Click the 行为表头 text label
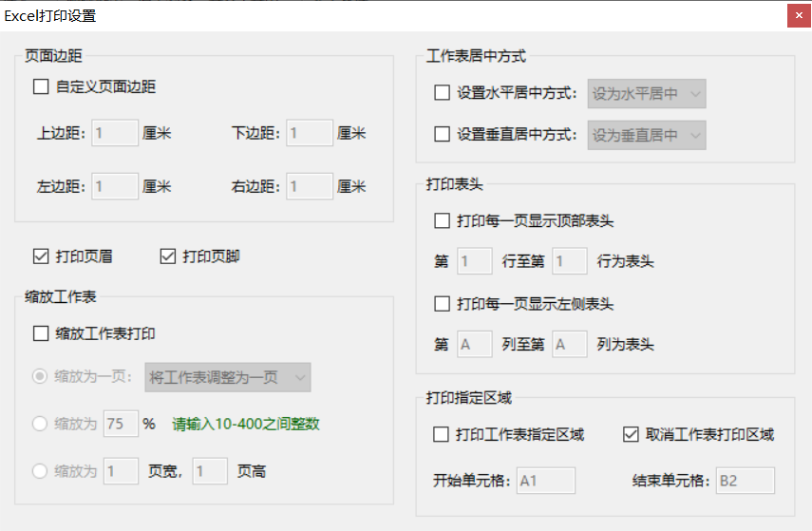 [x=625, y=261]
